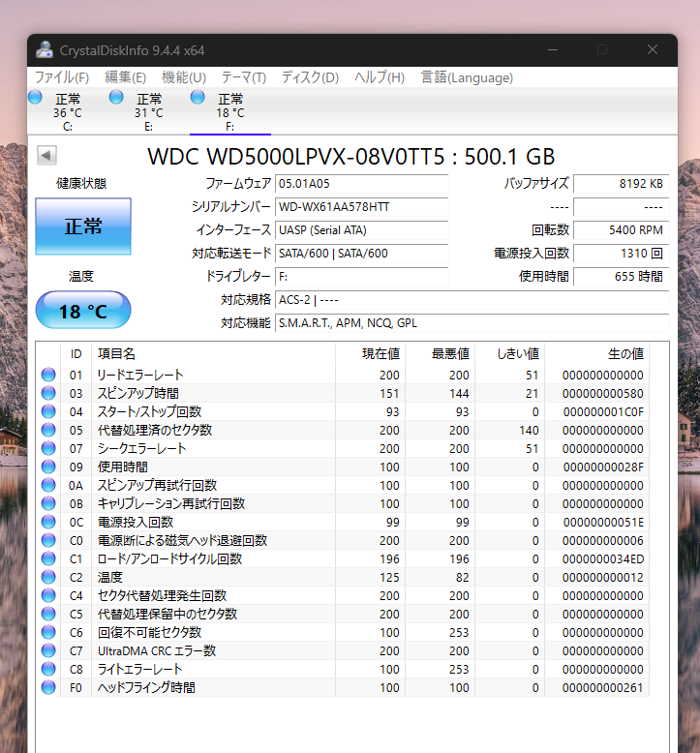Viewport: 700px width, 753px height.
Task: Click status orb for 09 使用時間 row
Action: 48,467
